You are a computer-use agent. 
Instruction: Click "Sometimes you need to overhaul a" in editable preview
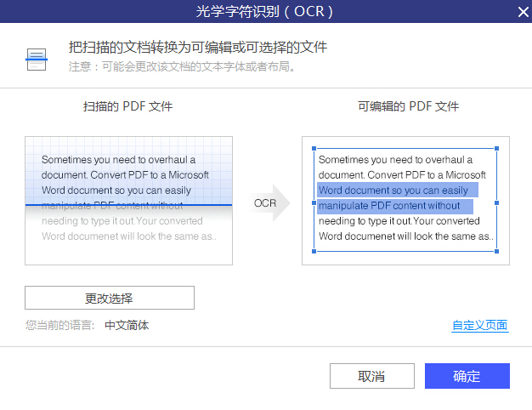coord(395,160)
